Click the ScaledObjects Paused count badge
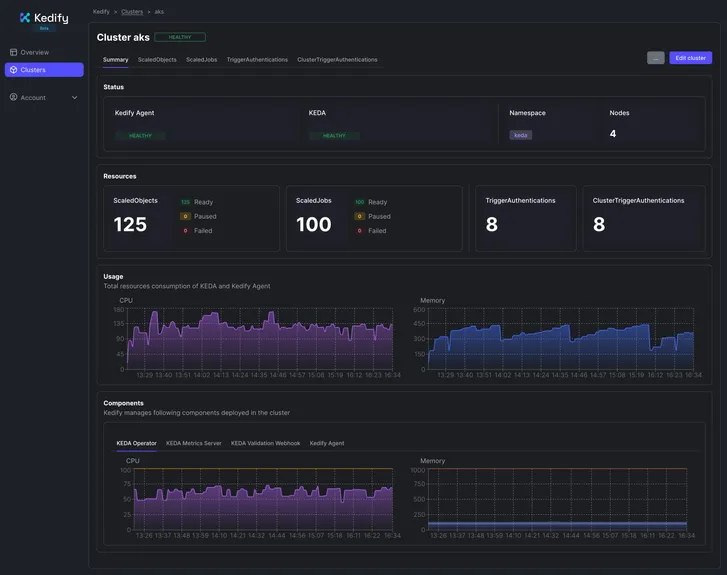The image size is (727, 575). (185, 216)
